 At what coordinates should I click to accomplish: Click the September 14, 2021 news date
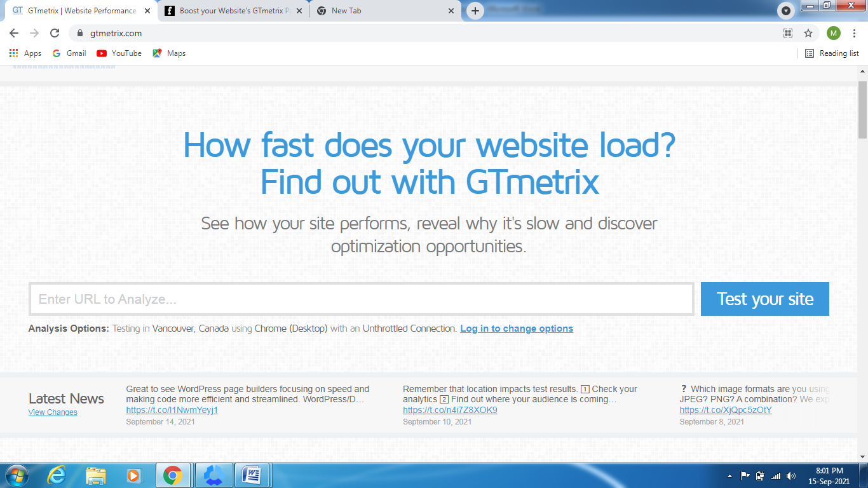pyautogui.click(x=160, y=421)
